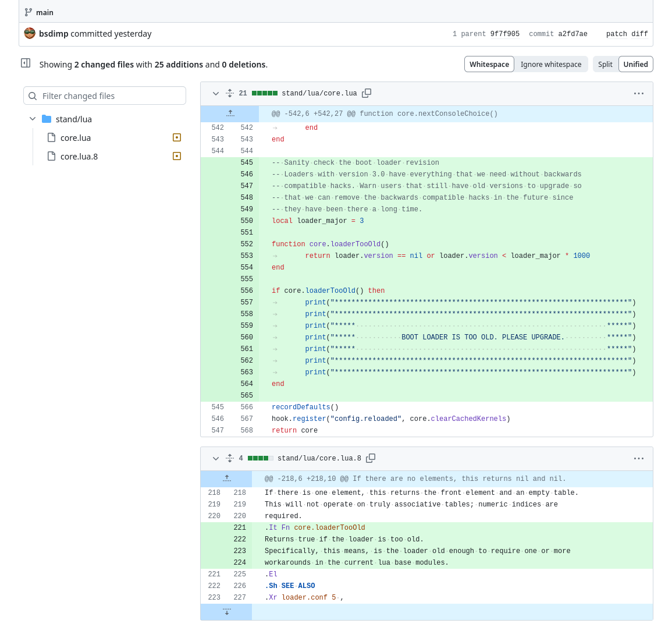Select the Whitespace option

coord(489,64)
